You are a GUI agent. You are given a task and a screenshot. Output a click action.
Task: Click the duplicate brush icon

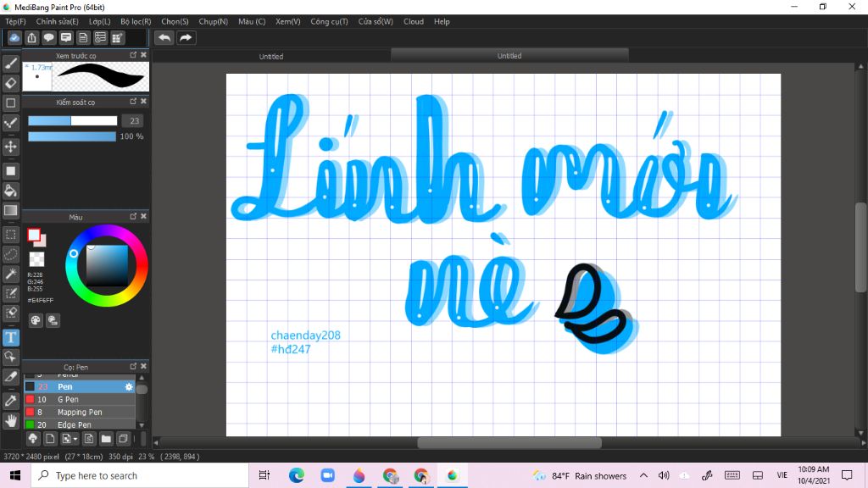[x=123, y=439]
